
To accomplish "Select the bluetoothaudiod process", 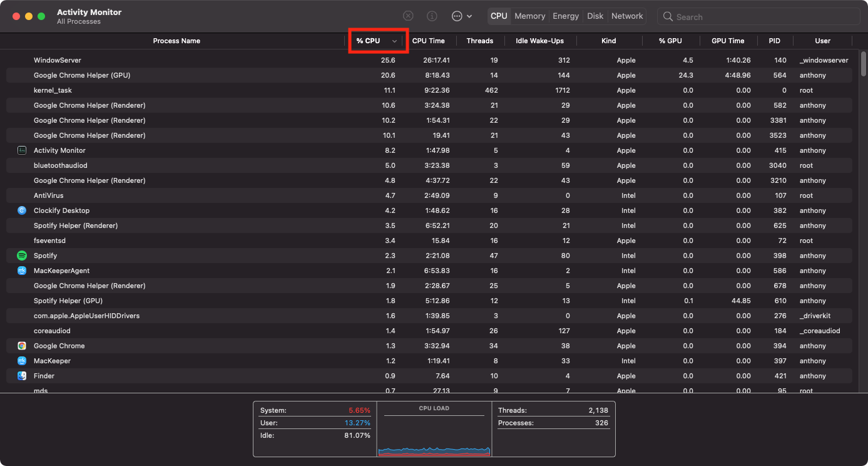I will (429, 165).
